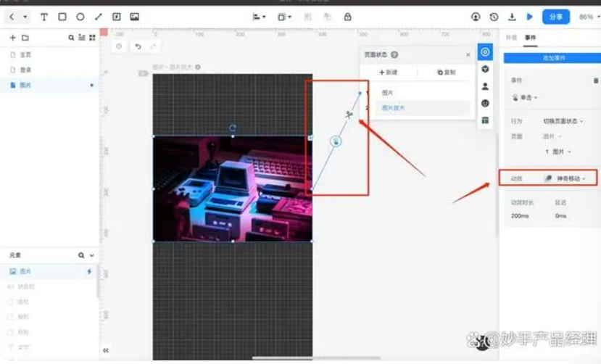Expand the 单击 event trigger dropdown
The image size is (601, 364).
tap(526, 97)
